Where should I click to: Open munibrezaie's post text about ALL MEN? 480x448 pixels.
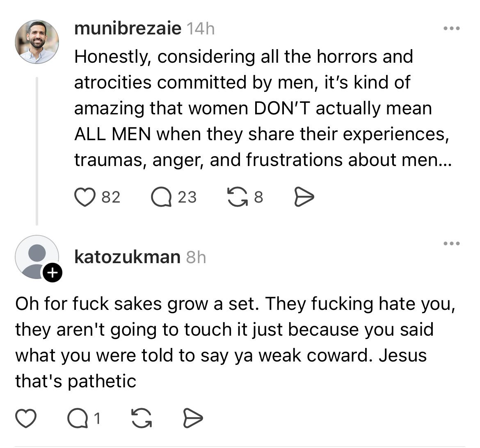coord(263,108)
